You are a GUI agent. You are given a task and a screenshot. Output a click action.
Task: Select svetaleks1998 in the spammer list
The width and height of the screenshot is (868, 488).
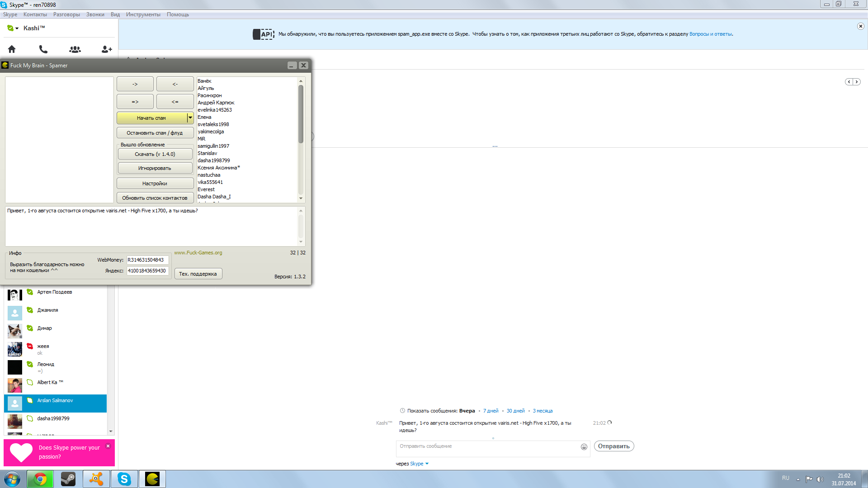[213, 124]
